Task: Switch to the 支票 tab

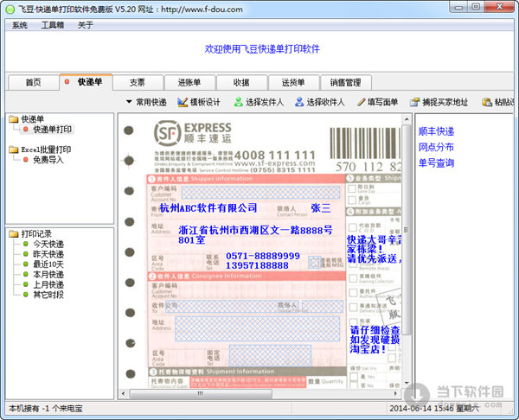Action: 138,82
